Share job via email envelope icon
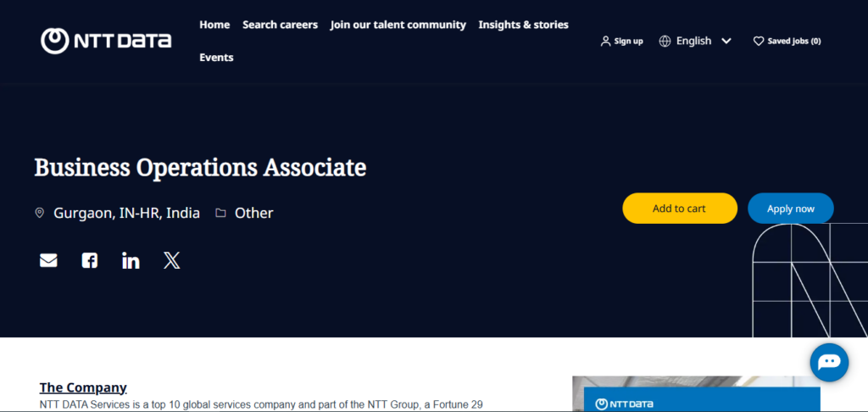Image resolution: width=868 pixels, height=412 pixels. point(48,260)
